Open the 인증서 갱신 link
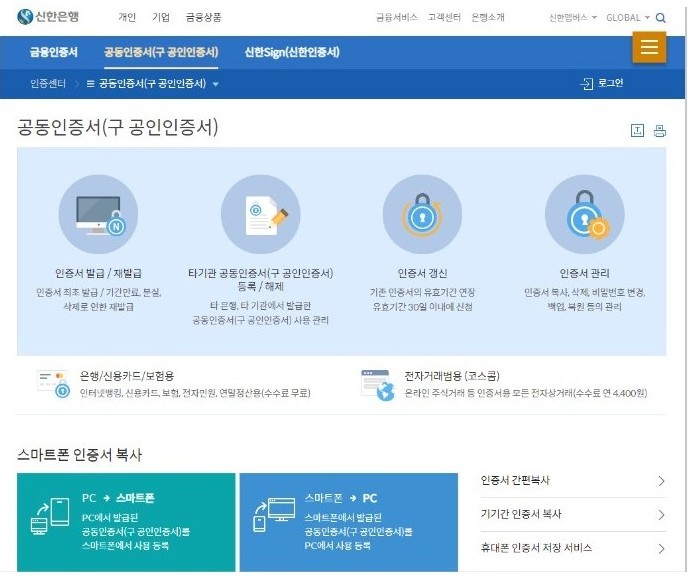 tap(422, 273)
